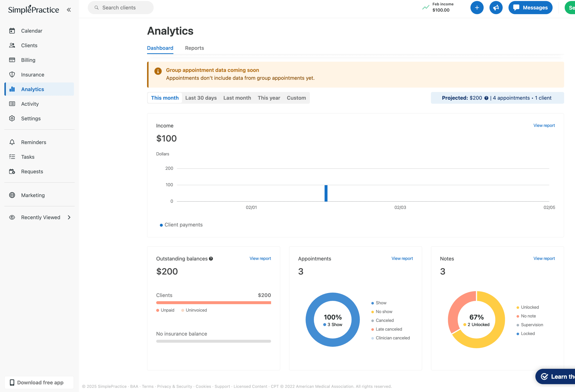Go to Insurance shield icon
Image resolution: width=575 pixels, height=392 pixels.
tap(12, 75)
